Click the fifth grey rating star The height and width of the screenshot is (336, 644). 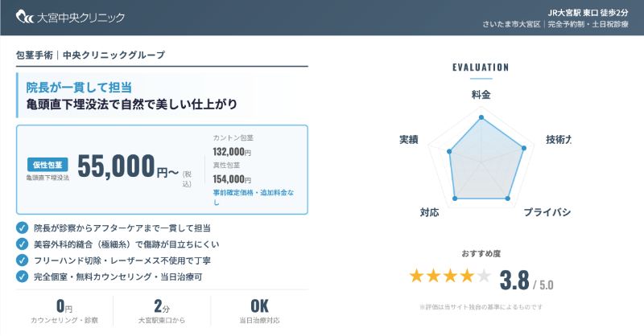[x=483, y=277]
